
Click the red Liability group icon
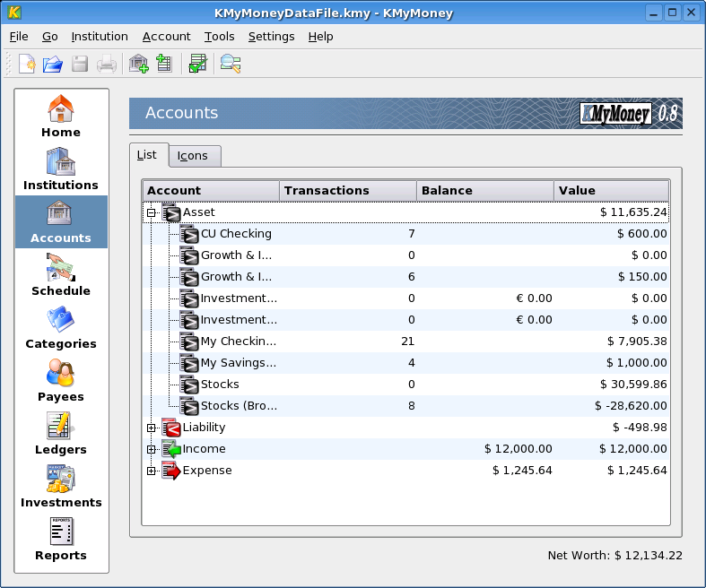point(171,428)
